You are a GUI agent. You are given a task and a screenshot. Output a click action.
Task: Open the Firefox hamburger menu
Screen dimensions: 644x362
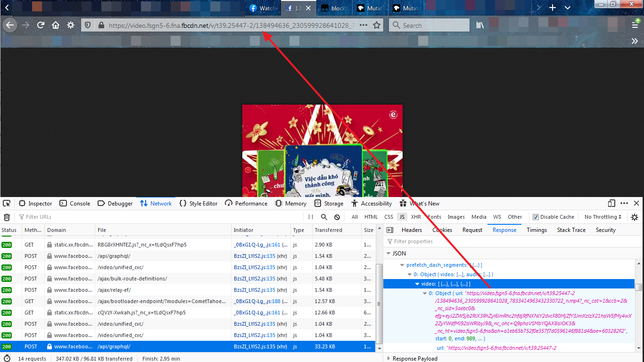point(636,25)
